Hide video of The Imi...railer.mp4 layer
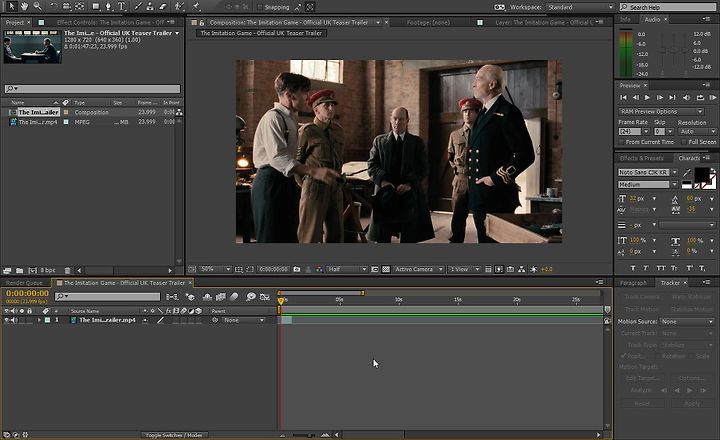 (6, 320)
